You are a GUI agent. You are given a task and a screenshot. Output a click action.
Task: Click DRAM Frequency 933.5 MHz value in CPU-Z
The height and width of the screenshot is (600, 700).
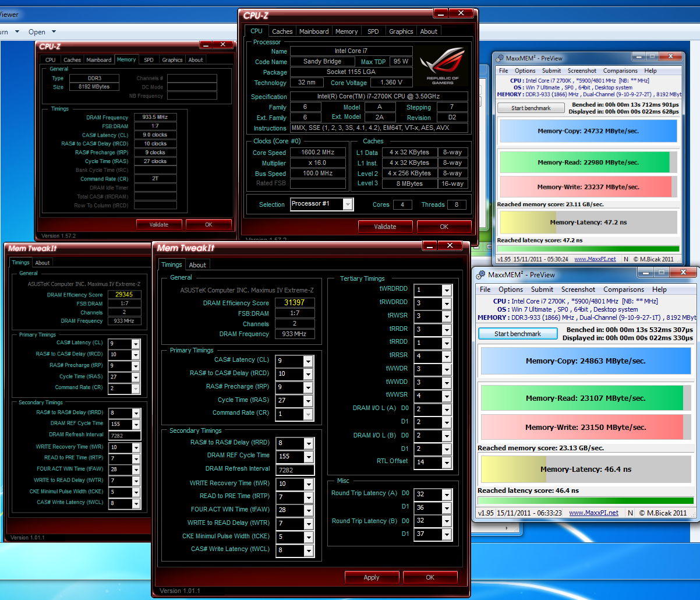click(155, 117)
